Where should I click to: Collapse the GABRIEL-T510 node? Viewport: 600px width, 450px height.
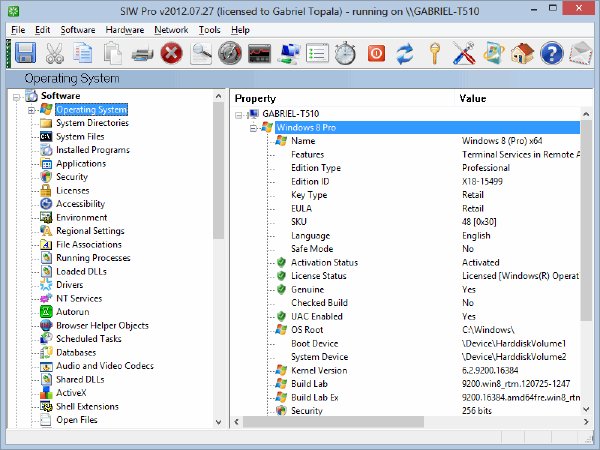(239, 115)
